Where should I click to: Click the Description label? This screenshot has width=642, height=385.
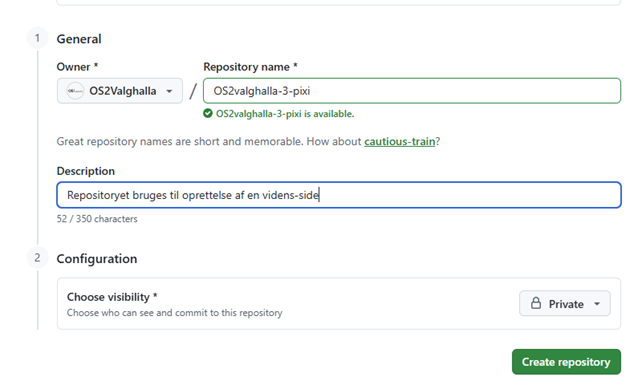click(86, 171)
